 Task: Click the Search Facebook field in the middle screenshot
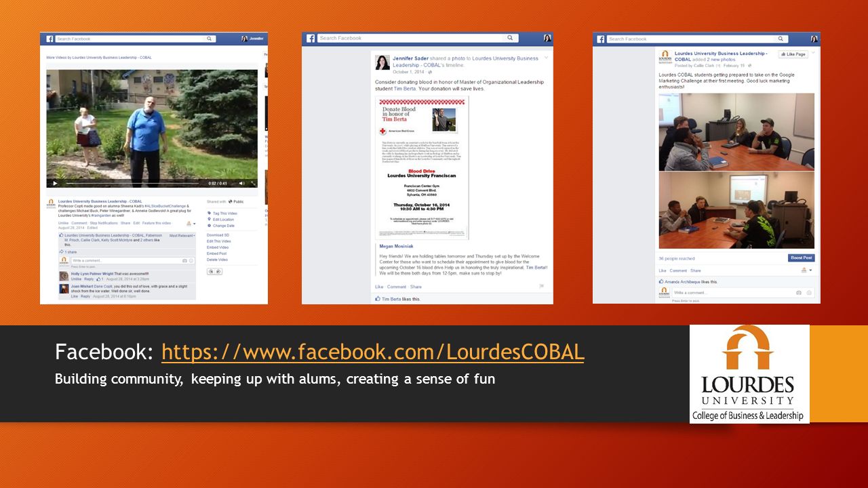pyautogui.click(x=418, y=38)
